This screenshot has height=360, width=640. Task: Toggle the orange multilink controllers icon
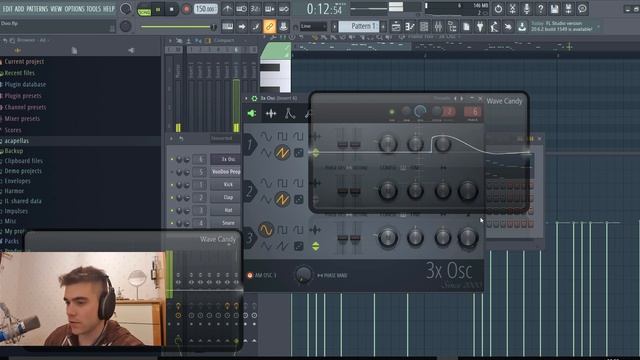pyautogui.click(x=269, y=27)
